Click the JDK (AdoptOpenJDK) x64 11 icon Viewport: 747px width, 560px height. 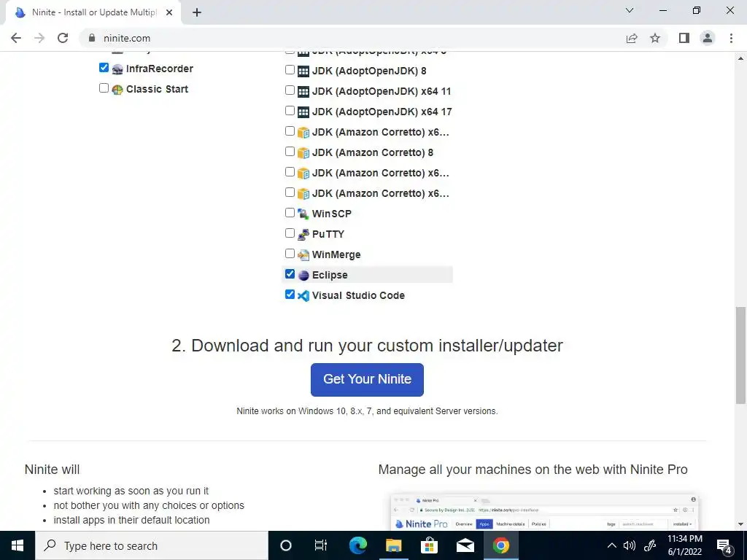pos(303,92)
